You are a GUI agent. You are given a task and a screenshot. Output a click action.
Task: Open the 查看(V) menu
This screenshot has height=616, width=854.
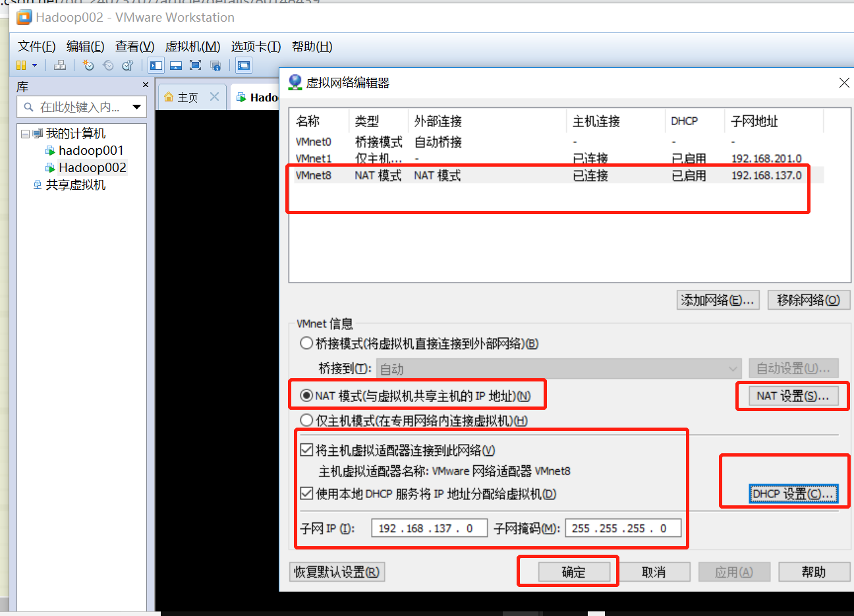point(134,46)
